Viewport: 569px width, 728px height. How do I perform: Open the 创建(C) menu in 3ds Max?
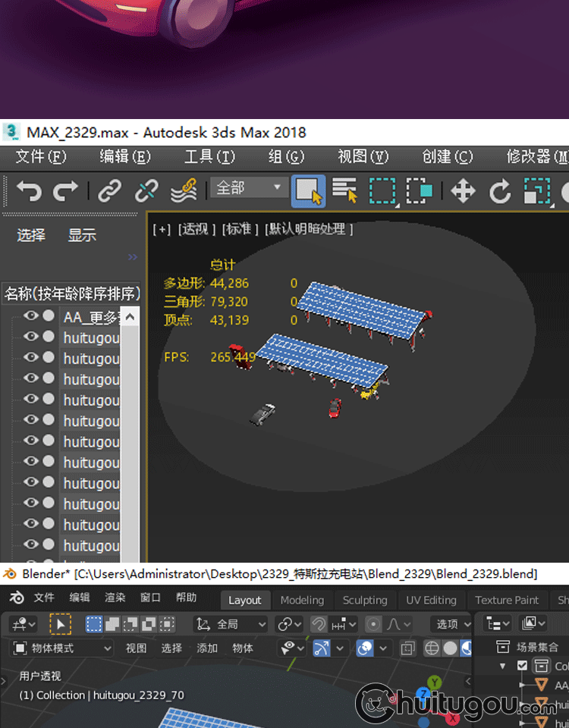click(x=448, y=156)
